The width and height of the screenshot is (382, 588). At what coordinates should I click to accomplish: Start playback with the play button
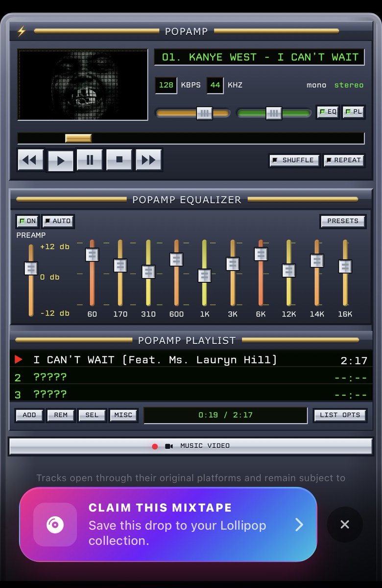coord(61,161)
